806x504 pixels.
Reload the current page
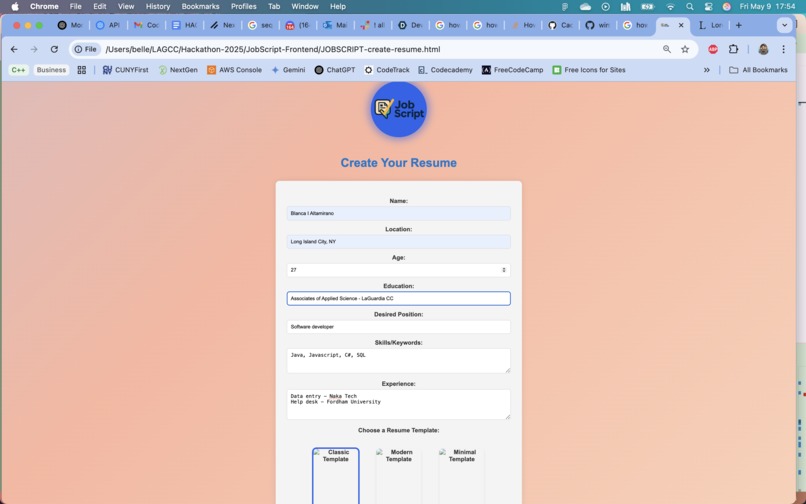point(54,49)
